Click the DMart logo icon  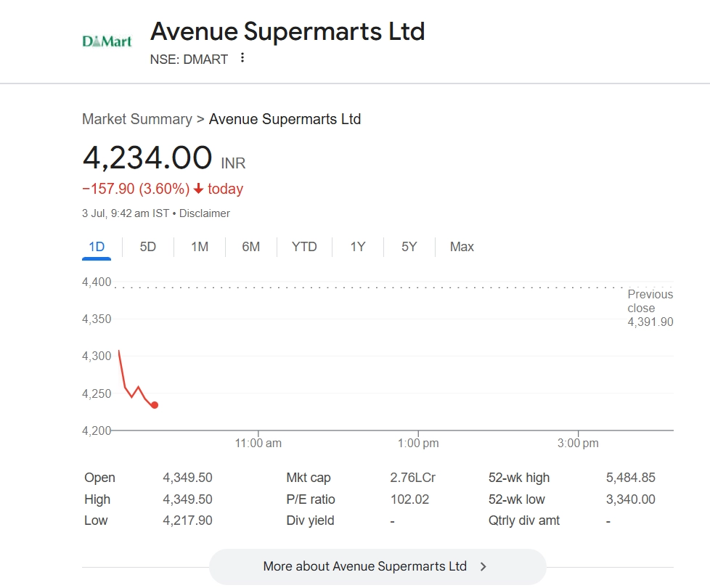click(107, 41)
